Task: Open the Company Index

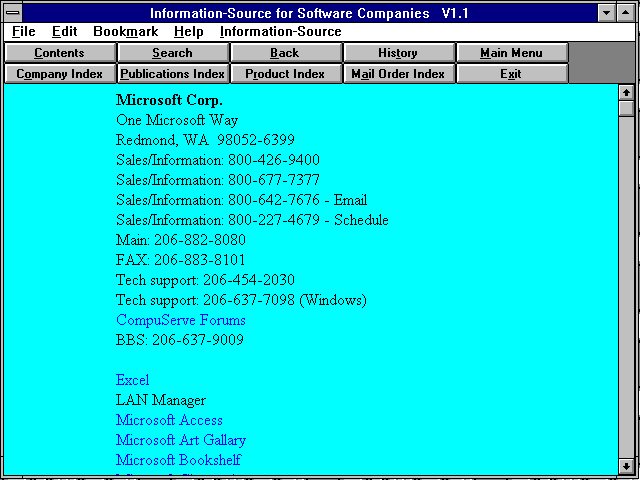Action: 60,74
